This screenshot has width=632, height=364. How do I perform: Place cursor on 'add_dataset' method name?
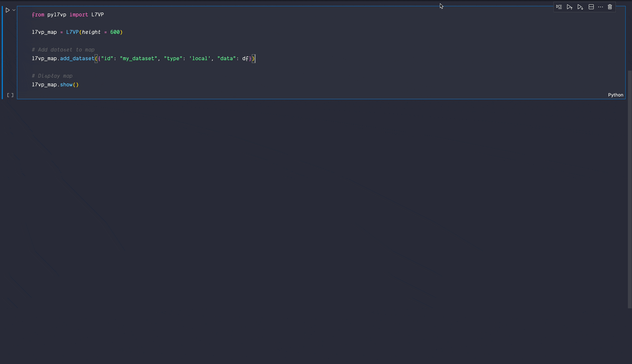point(77,58)
